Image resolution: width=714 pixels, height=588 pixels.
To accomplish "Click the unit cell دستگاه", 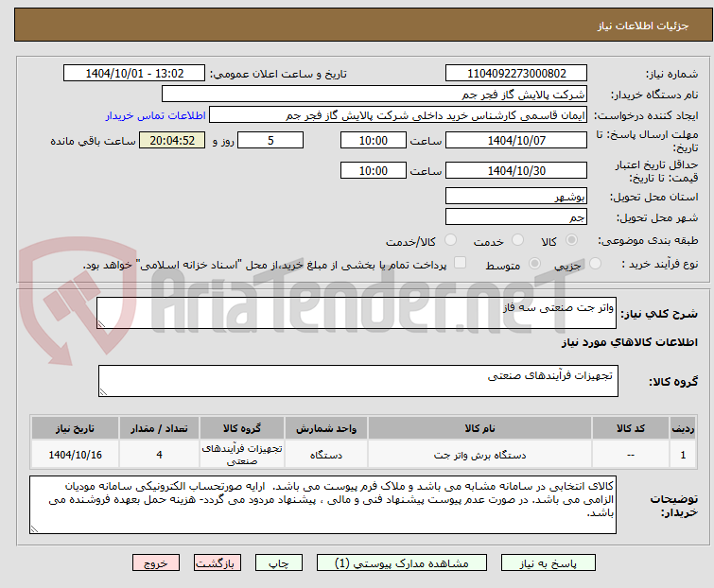I will point(326,455).
